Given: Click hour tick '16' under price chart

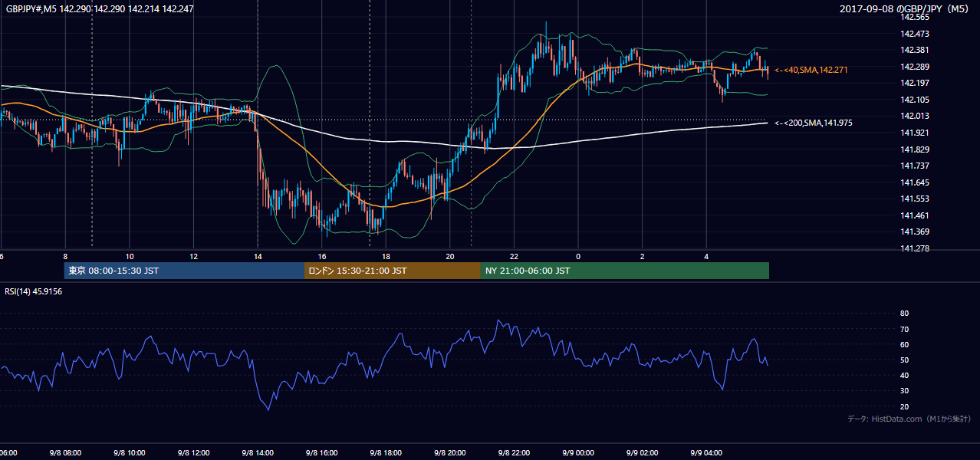Looking at the screenshot, I should click(x=322, y=257).
